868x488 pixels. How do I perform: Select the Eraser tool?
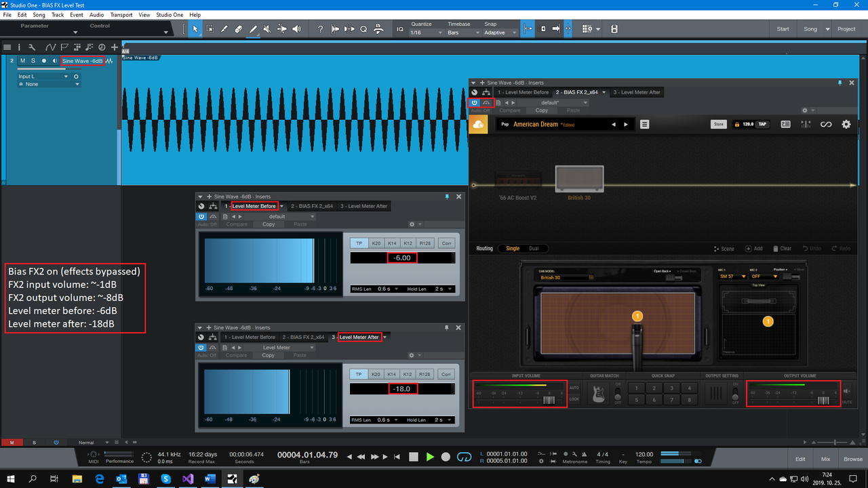coord(239,29)
